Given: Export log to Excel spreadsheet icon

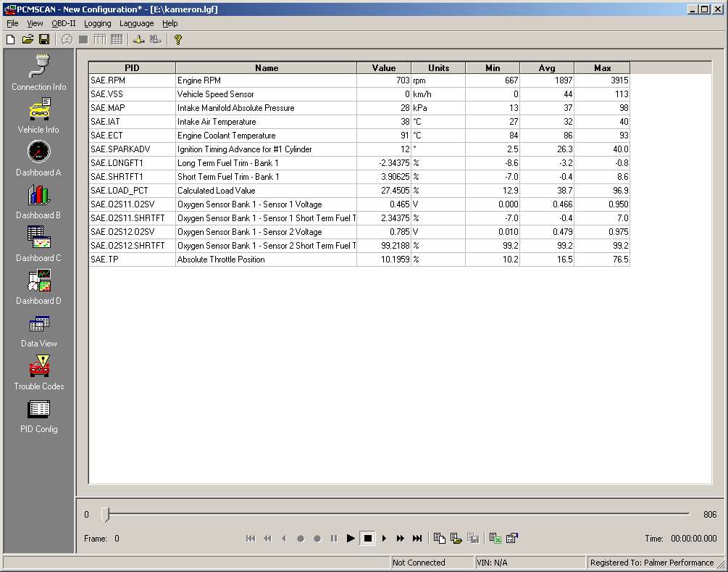Looking at the screenshot, I should pyautogui.click(x=495, y=538).
